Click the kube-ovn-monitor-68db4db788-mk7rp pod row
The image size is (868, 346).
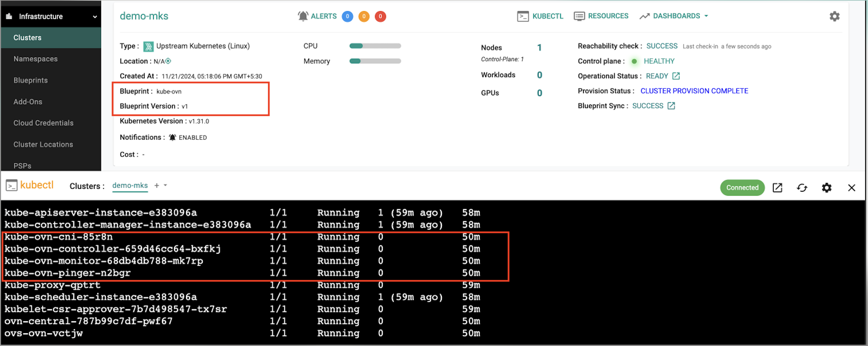(x=242, y=261)
